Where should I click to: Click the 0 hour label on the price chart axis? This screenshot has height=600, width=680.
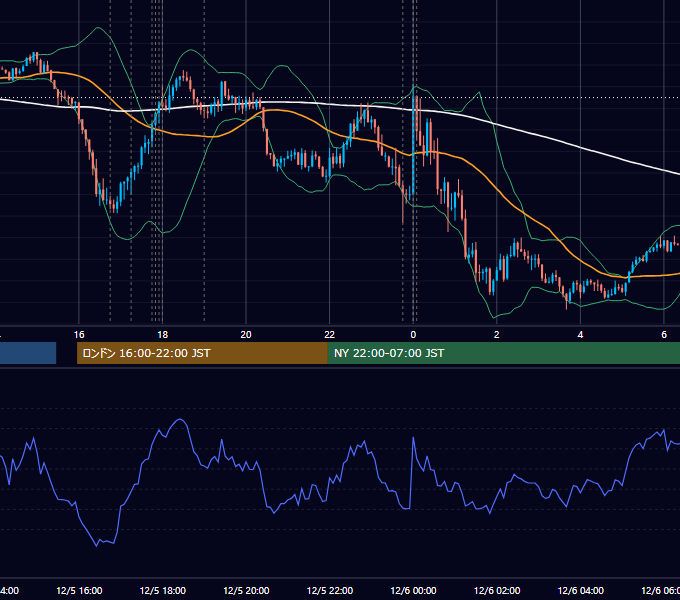tap(413, 335)
